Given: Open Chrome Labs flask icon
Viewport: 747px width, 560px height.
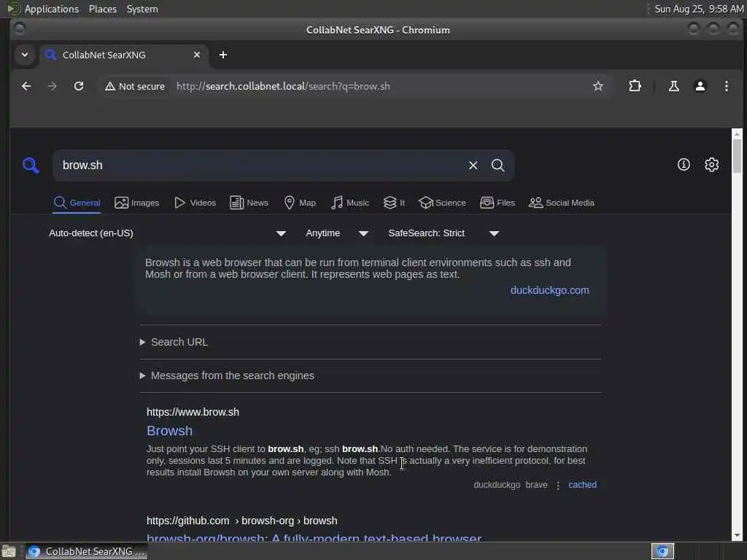Looking at the screenshot, I should tap(673, 86).
